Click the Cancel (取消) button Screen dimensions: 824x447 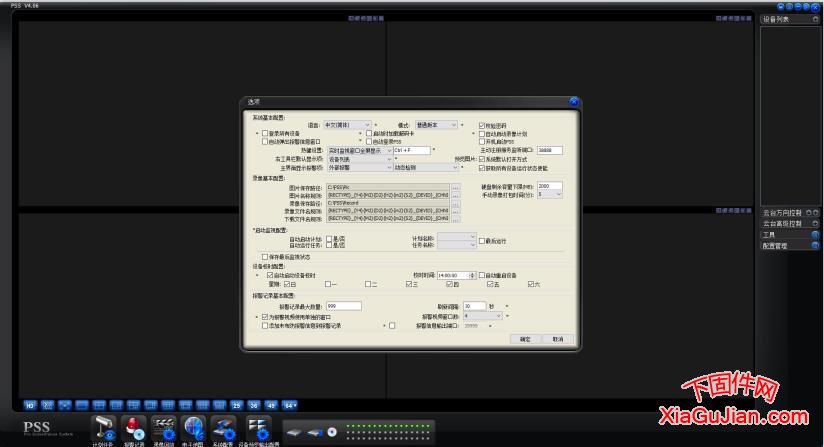click(558, 339)
